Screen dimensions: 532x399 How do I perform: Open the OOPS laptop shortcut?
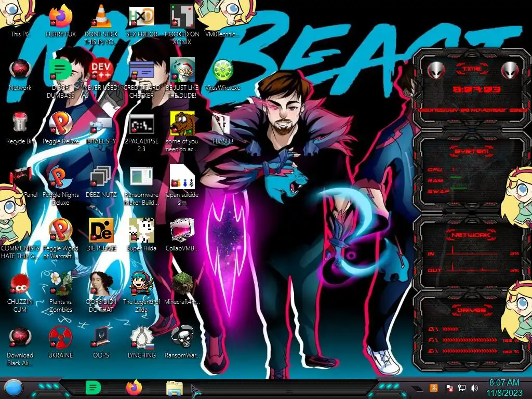click(101, 342)
